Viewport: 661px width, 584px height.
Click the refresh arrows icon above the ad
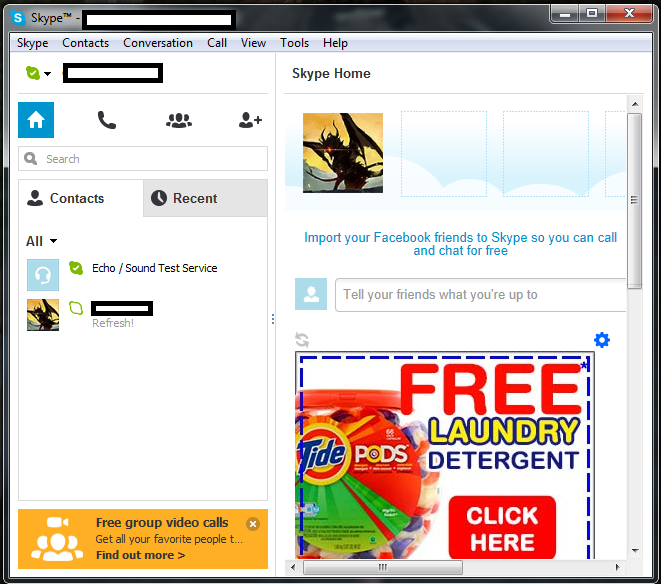302,340
